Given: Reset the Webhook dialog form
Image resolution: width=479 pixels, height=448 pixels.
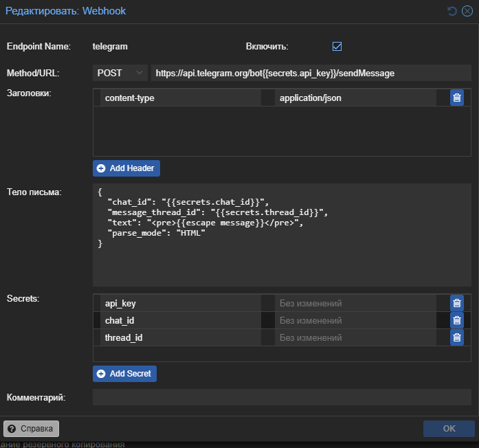Looking at the screenshot, I should point(452,11).
